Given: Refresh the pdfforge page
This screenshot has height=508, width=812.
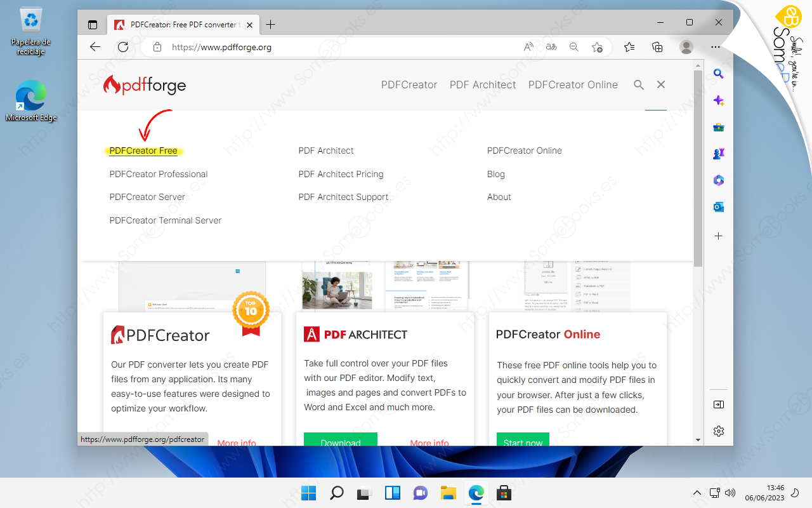Looking at the screenshot, I should click(123, 47).
